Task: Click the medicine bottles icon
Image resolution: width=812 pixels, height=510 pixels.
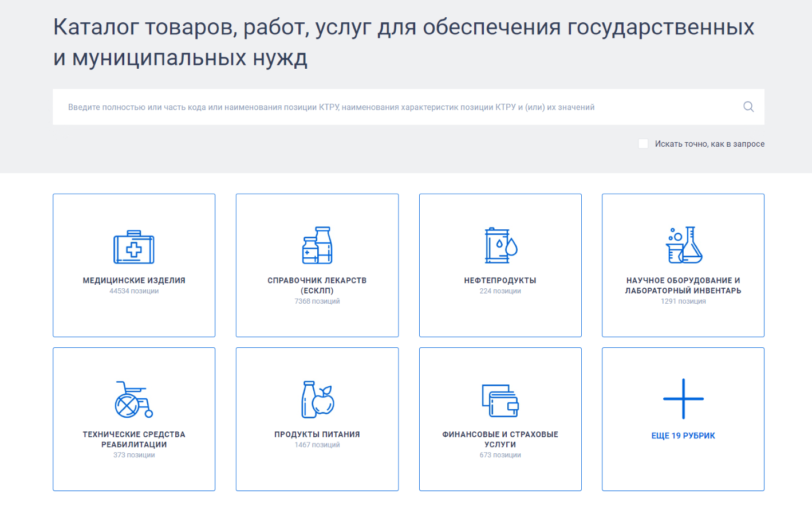Action: tap(317, 245)
